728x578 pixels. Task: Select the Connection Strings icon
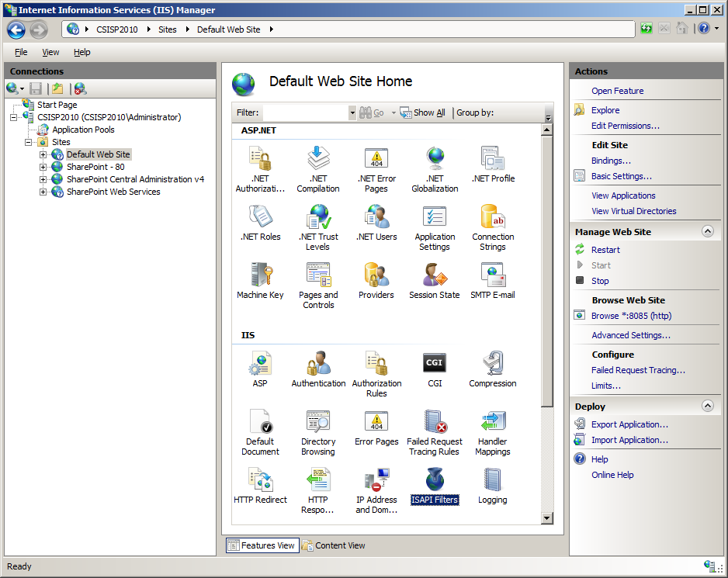click(x=492, y=217)
